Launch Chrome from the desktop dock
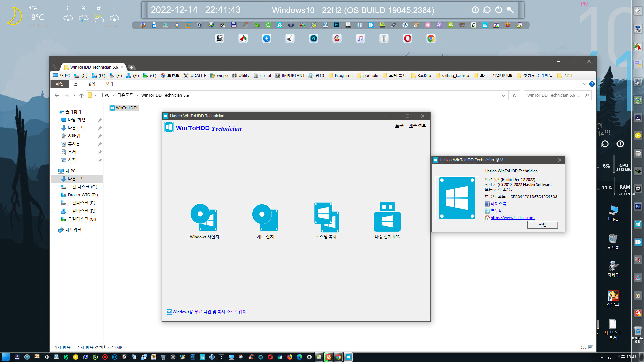Viewport: 644px width, 362px height. [x=431, y=38]
